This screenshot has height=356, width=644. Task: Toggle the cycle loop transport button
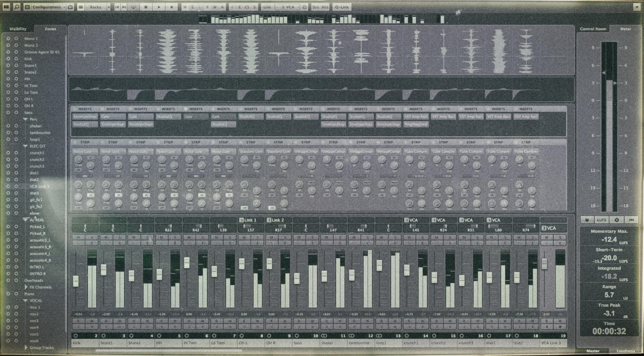tap(133, 7)
